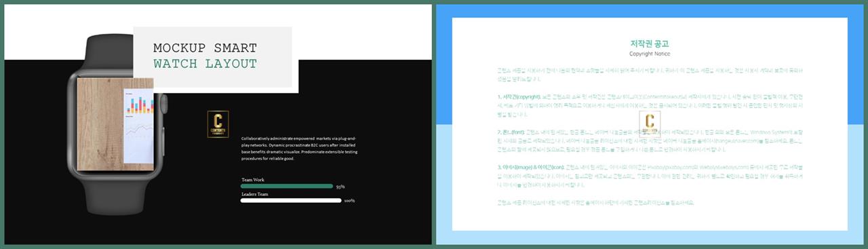This screenshot has height=249, width=868.
Task: Select the Team Work label
Action: click(x=253, y=180)
